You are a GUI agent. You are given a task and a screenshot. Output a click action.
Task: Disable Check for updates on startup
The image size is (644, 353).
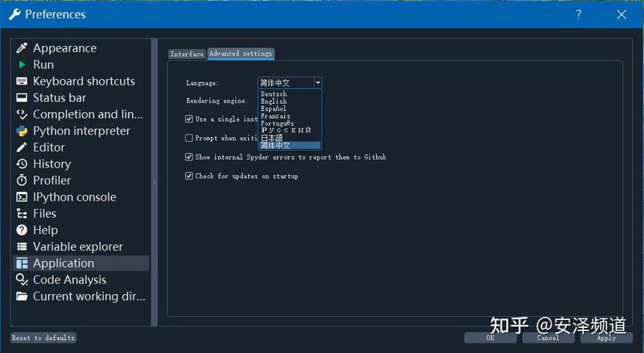click(x=189, y=176)
